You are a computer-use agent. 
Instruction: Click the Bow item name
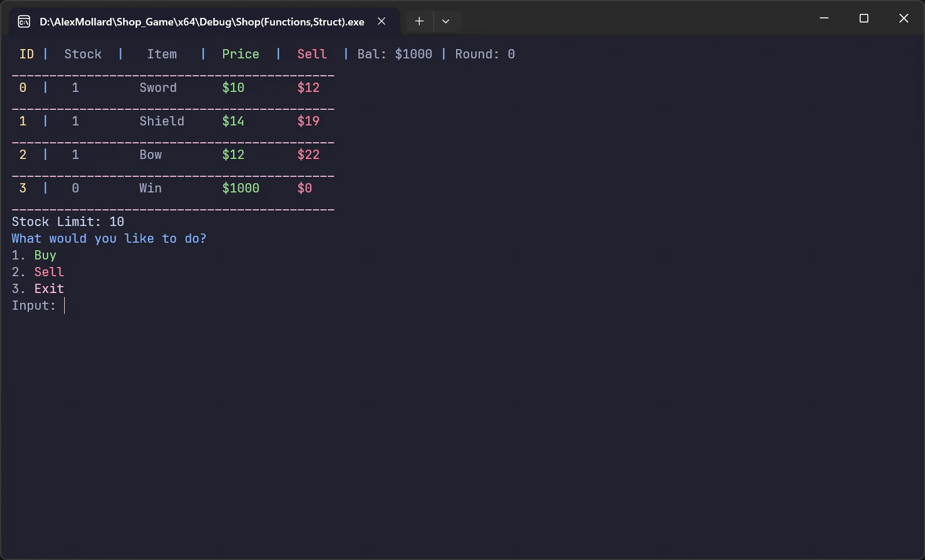pos(150,155)
